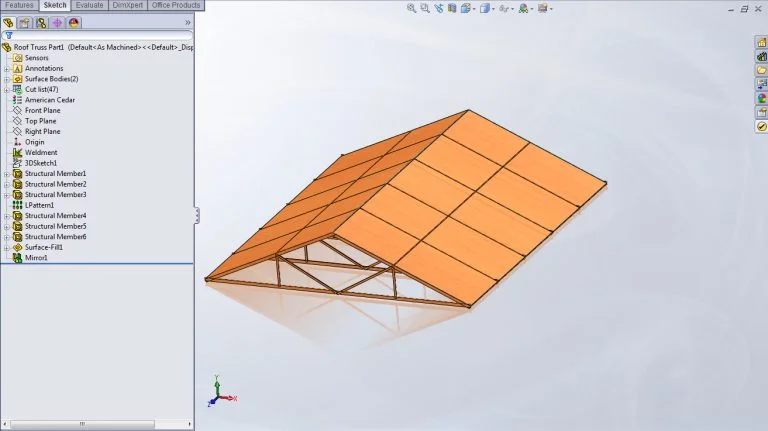Open the FeatureManager Design Tree tab
Screen dimensions: 768x431
point(9,22)
